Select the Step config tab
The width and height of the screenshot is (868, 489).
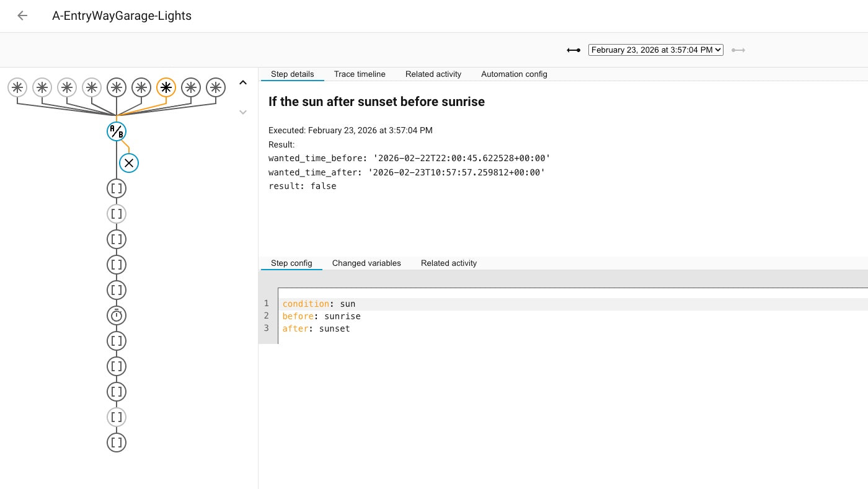pos(291,263)
